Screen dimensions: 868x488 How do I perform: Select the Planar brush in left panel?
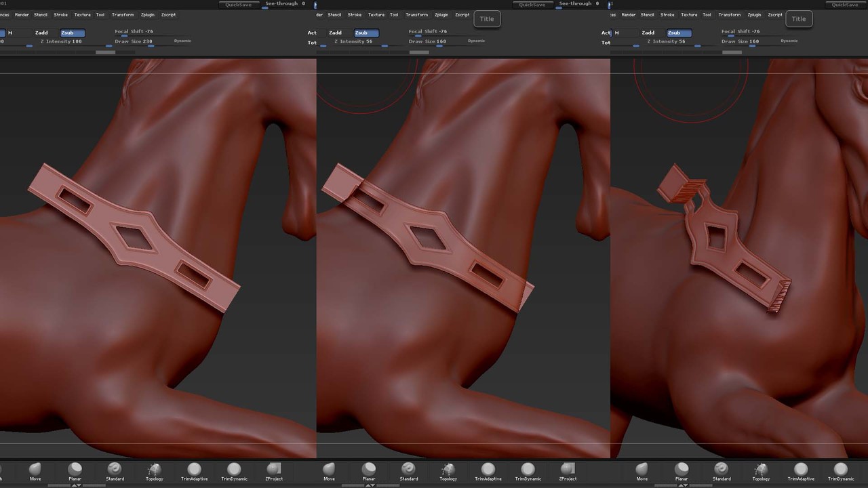pyautogui.click(x=75, y=471)
